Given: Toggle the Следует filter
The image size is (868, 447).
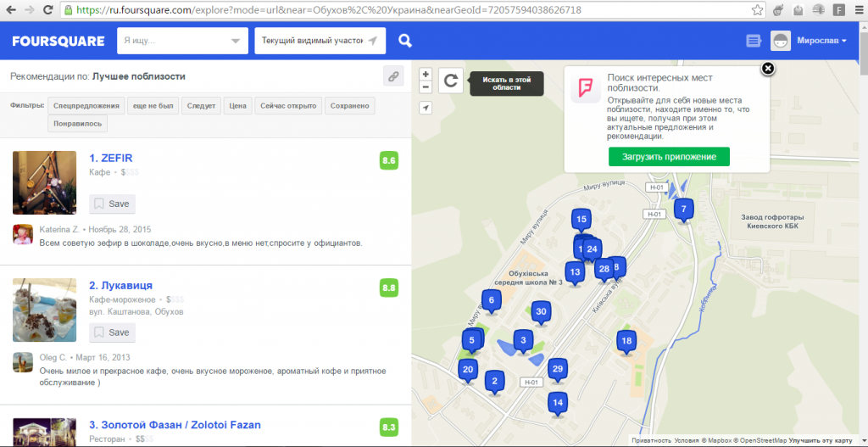Looking at the screenshot, I should [202, 106].
